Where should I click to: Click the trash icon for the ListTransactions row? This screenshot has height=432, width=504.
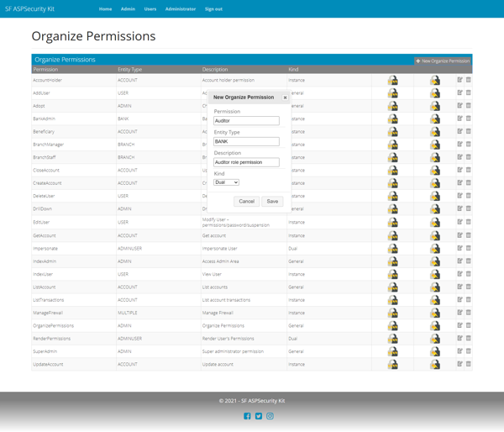469,300
